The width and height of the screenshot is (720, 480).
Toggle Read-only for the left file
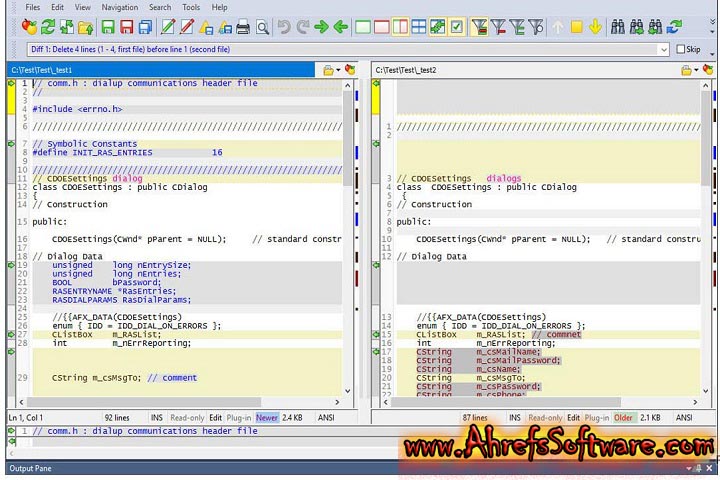pos(188,417)
